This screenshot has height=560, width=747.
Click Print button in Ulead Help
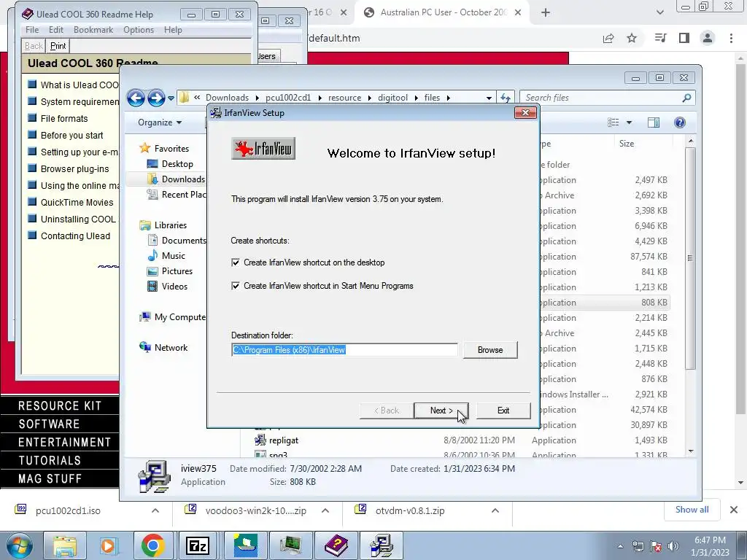click(x=58, y=46)
